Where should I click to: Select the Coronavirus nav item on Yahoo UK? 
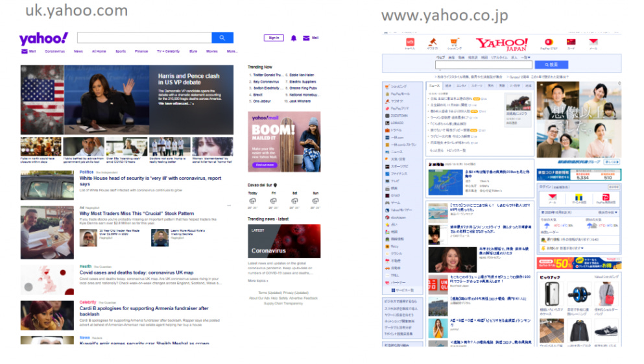pos(54,51)
